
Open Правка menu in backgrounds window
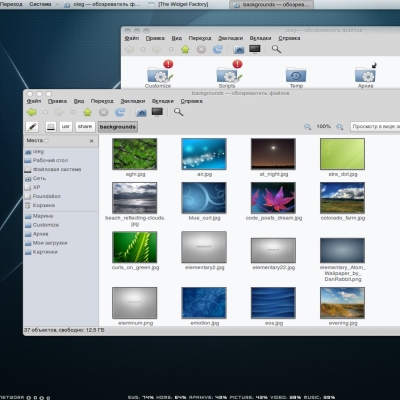tap(57, 101)
